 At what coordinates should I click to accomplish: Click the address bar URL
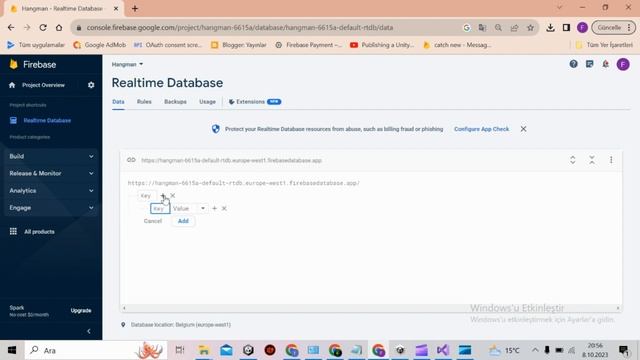(x=240, y=27)
